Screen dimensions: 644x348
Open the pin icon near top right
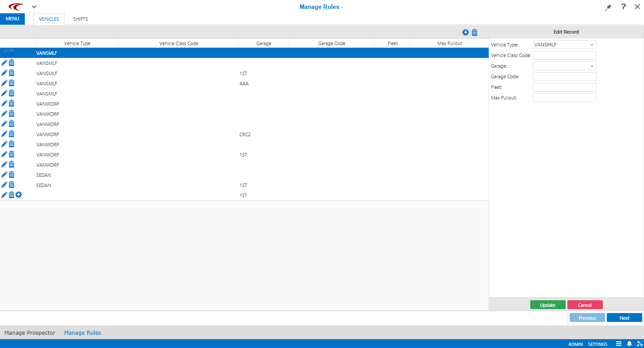click(x=608, y=7)
